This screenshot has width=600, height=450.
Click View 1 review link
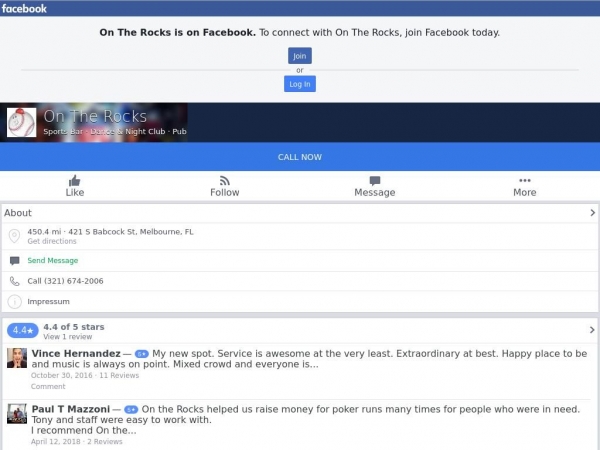(x=67, y=337)
